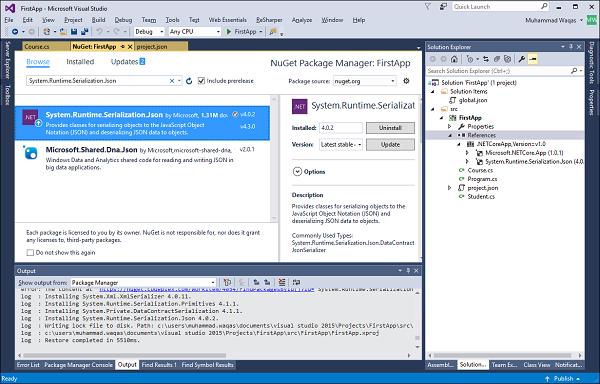Open NuGet settings gear icon

tap(406, 81)
